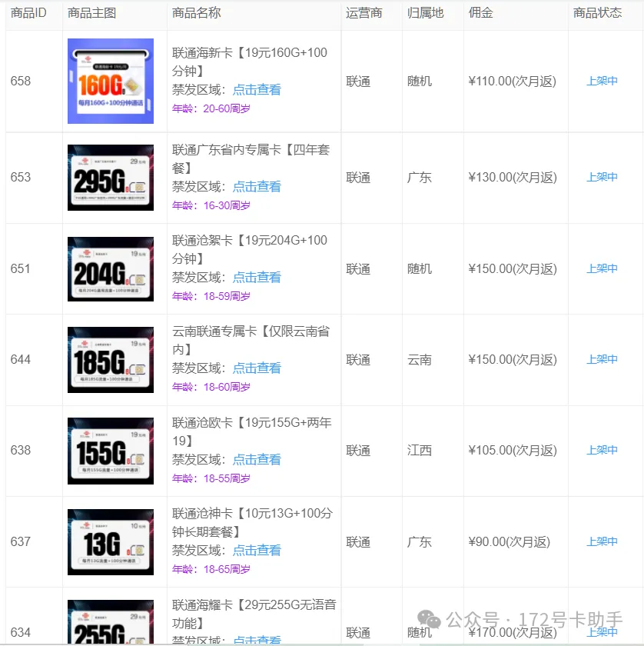This screenshot has width=644, height=646.
Task: Check 禁发区域 link for product 651
Action: pyautogui.click(x=257, y=278)
